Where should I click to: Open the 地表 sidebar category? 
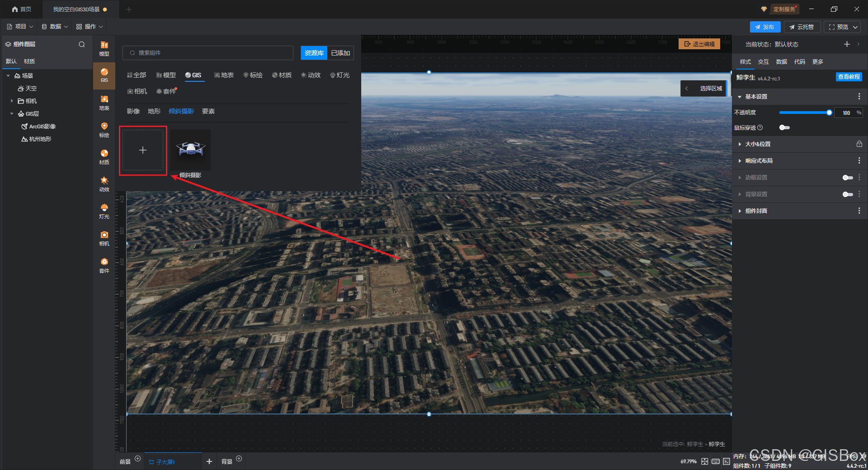coord(104,103)
